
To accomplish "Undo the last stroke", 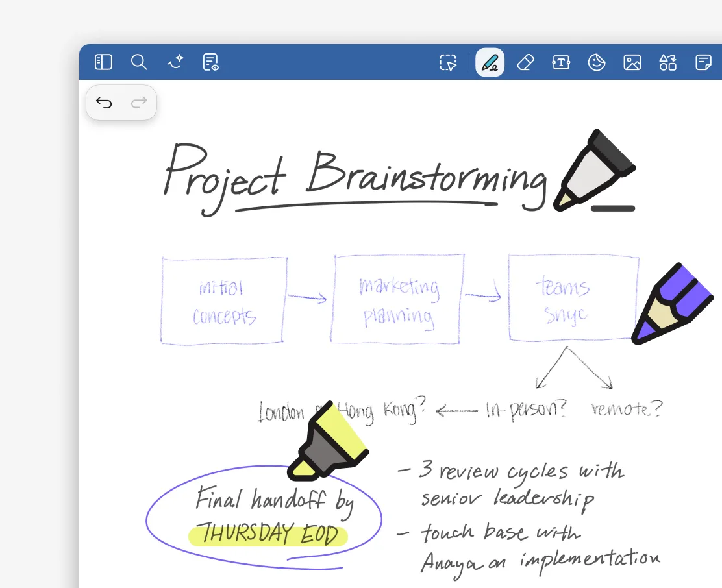I will click(104, 102).
